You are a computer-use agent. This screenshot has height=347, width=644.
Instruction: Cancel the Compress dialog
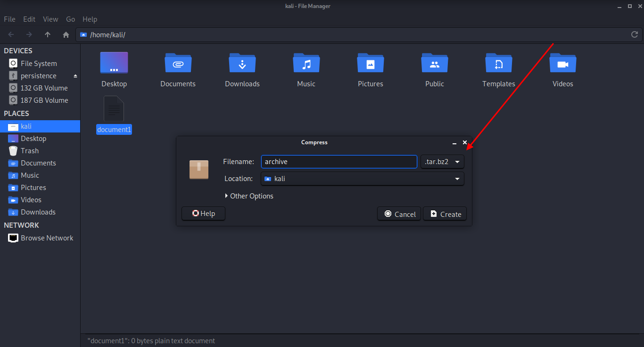(x=399, y=214)
